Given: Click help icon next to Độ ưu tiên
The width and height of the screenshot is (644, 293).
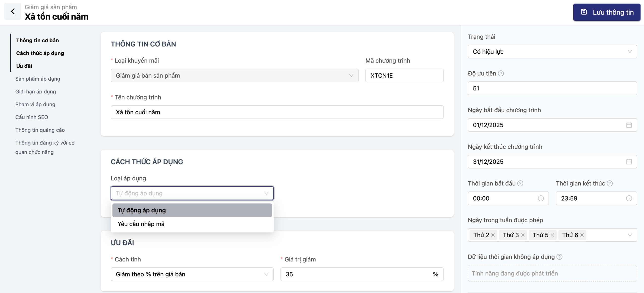Looking at the screenshot, I should 501,73.
